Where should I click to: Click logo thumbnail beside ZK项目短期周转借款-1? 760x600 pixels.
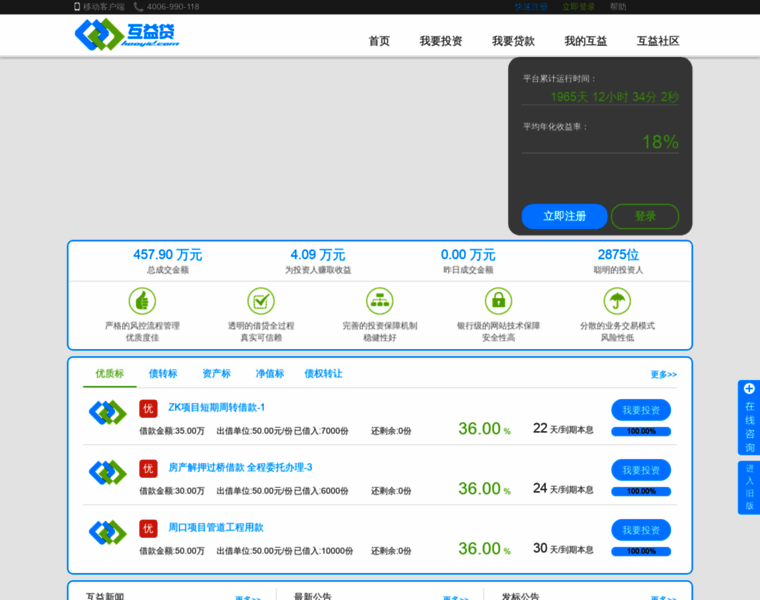(x=108, y=412)
